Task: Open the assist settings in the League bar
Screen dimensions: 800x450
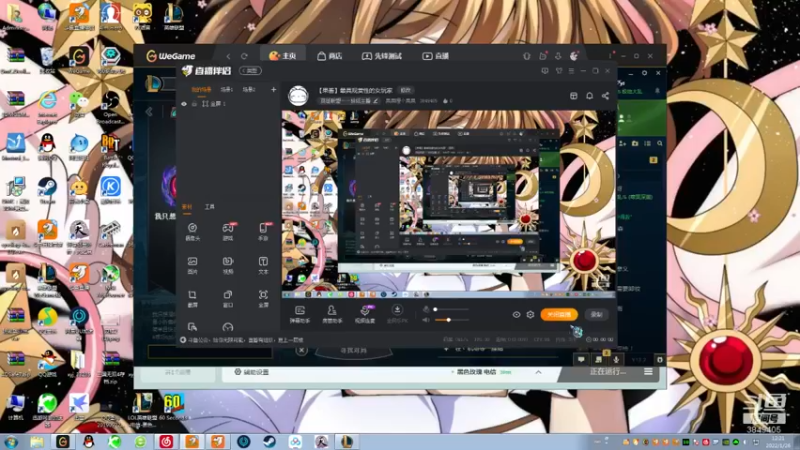Action: pyautogui.click(x=251, y=372)
